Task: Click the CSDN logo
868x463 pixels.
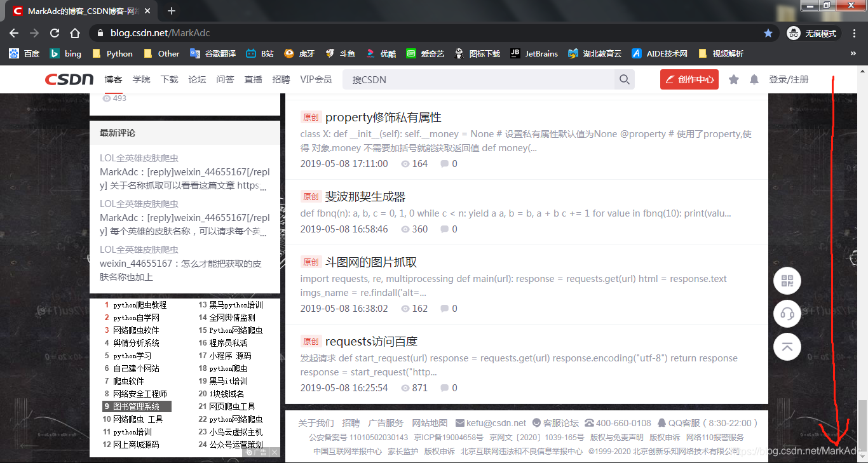Action: (70, 79)
